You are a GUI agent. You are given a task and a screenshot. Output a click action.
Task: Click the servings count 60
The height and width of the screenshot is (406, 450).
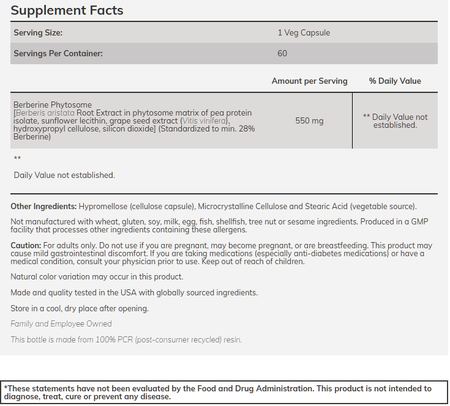[x=282, y=53]
